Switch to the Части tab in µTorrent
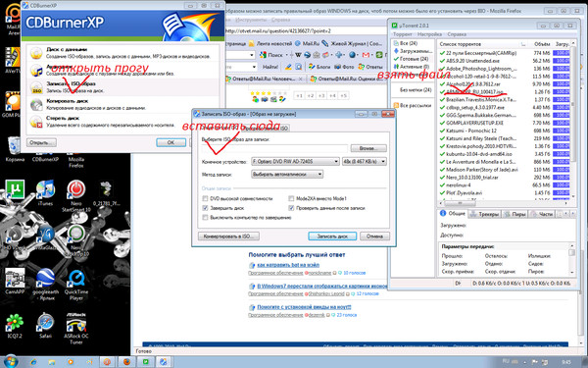 point(541,214)
